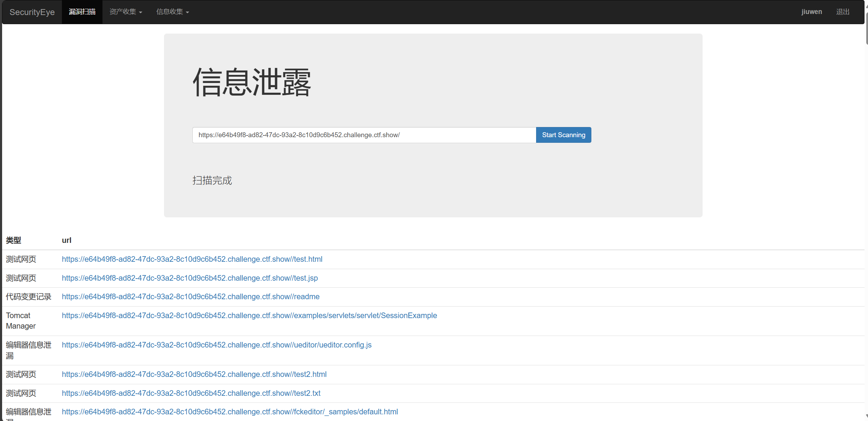
Task: Expand the 信息收集 dropdown menu
Action: [x=172, y=12]
